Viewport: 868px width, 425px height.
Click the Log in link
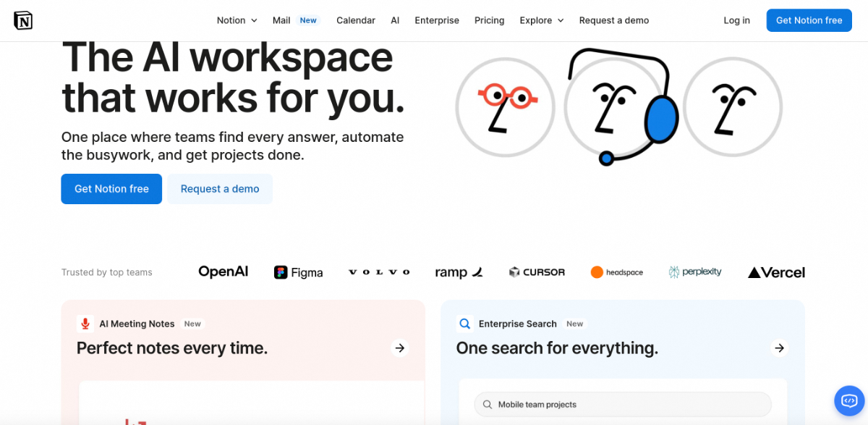click(x=736, y=20)
